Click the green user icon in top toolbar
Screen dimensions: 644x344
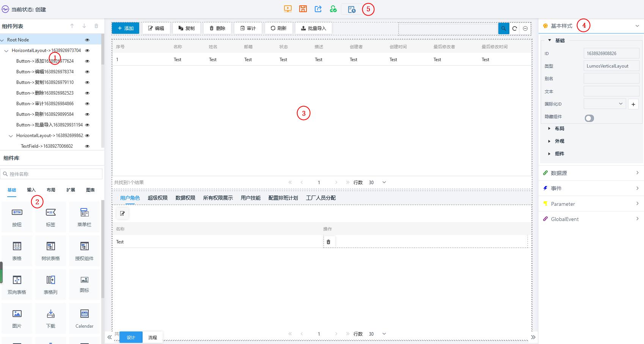tap(333, 9)
